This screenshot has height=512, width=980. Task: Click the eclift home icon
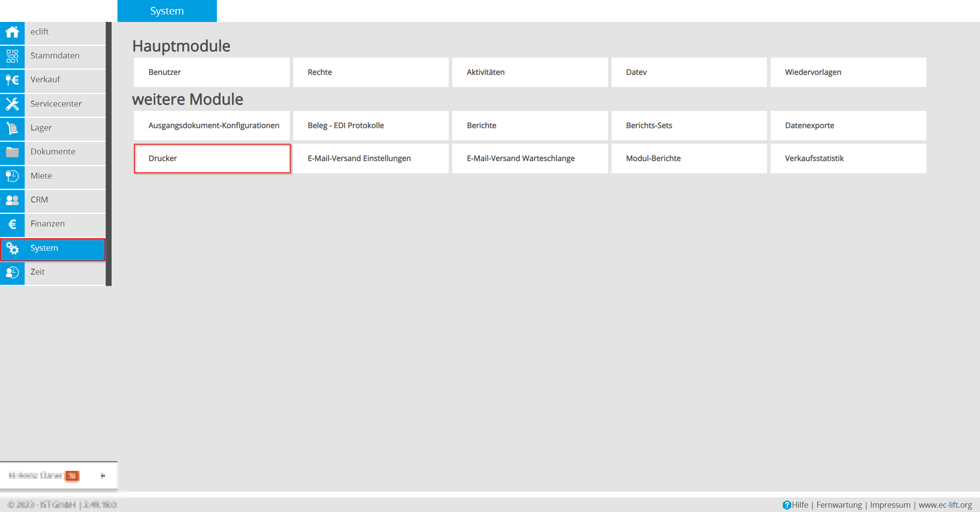(x=12, y=32)
